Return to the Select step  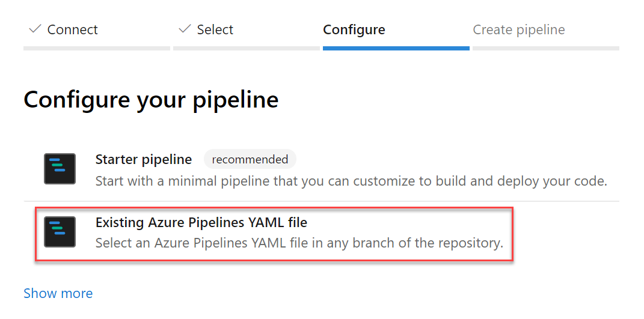click(215, 29)
